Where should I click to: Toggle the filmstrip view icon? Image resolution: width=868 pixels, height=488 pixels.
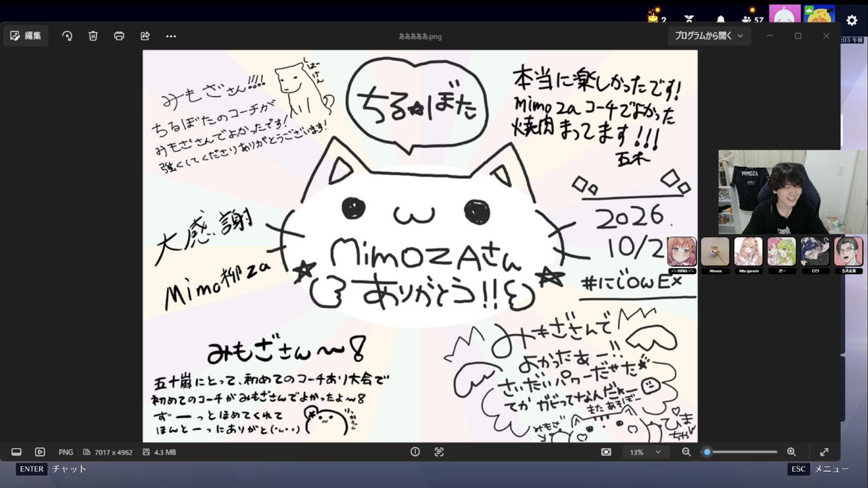click(16, 452)
